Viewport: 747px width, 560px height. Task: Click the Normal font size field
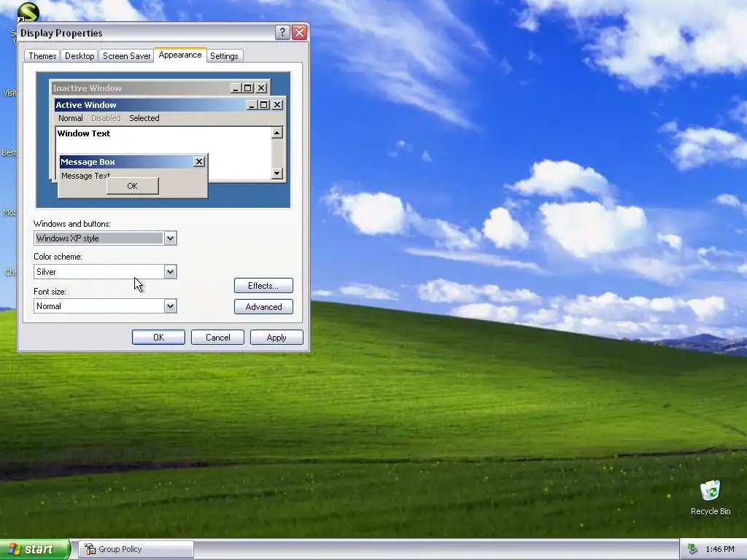(105, 306)
